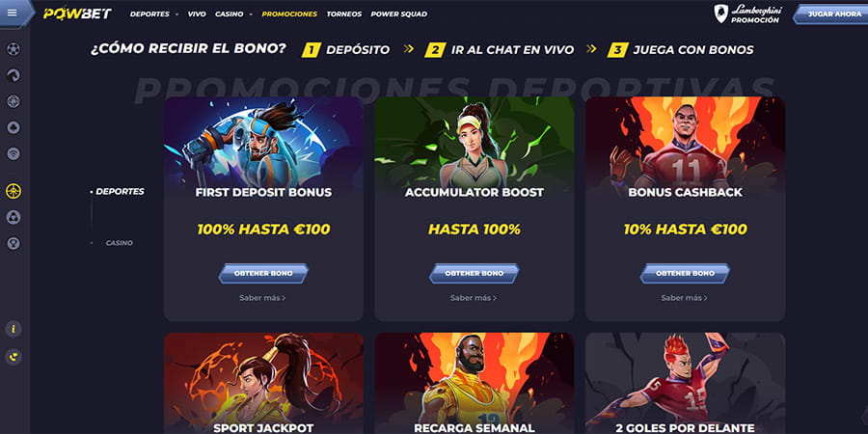Viewport: 868px width, 434px height.
Task: Click Obtener Bono for Bonus Cashback
Action: (x=686, y=274)
